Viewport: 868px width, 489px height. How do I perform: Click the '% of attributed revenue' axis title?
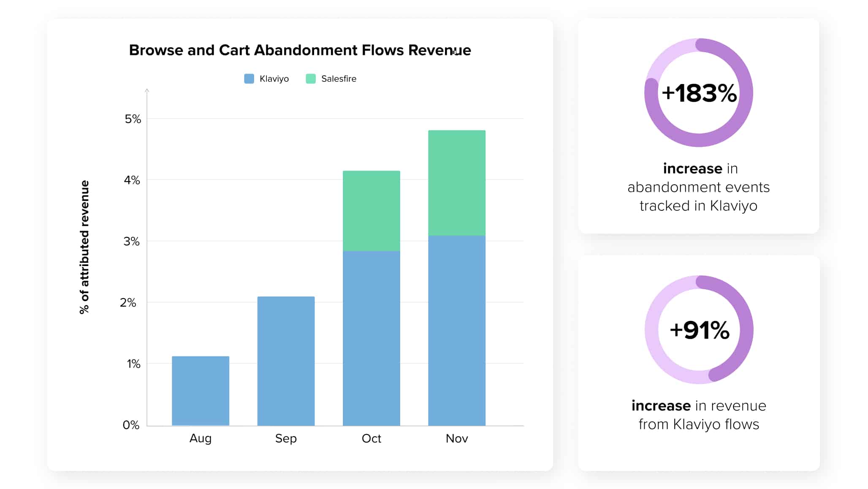click(84, 247)
